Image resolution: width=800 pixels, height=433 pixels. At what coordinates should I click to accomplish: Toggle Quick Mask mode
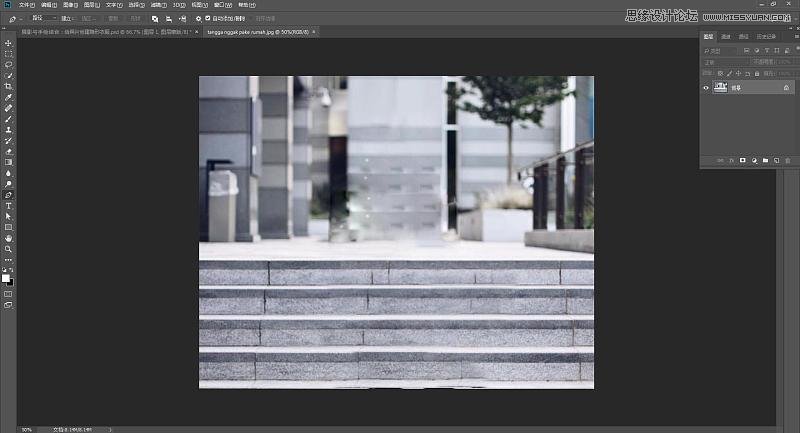8,294
